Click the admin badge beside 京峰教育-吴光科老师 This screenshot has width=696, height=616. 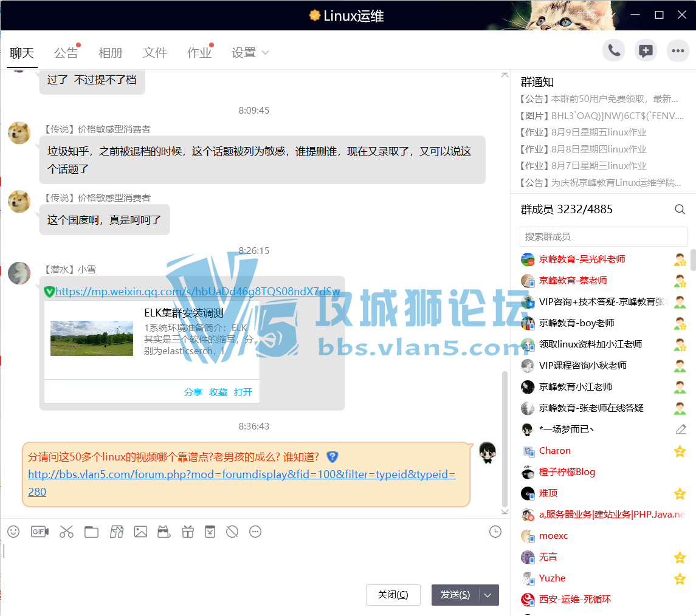click(x=680, y=259)
